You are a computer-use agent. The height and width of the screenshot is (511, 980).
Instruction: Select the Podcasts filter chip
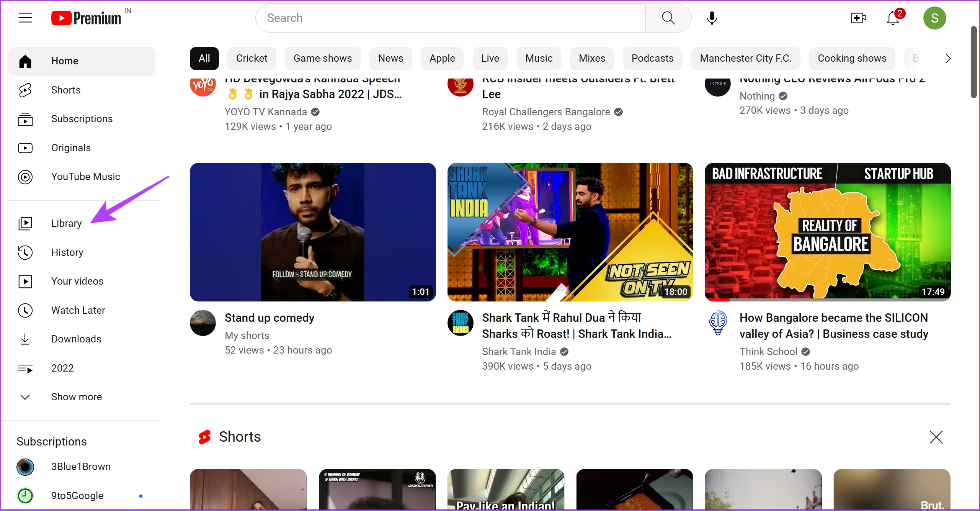pos(652,58)
